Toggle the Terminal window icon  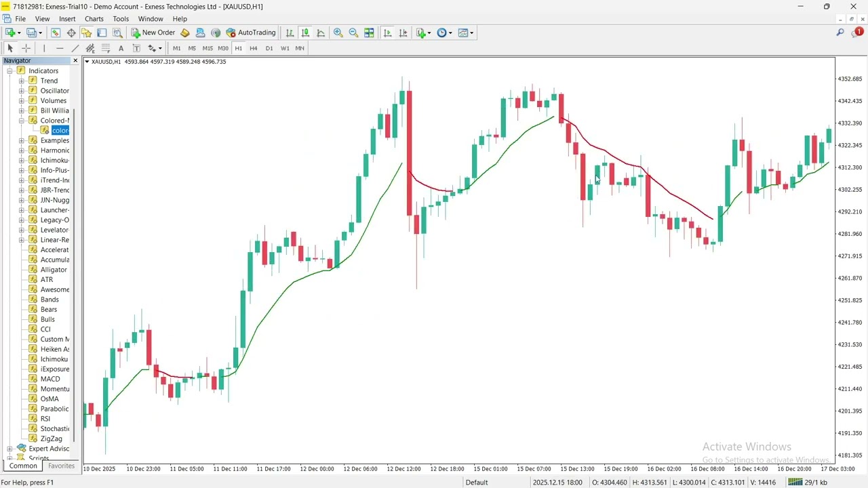point(102,33)
